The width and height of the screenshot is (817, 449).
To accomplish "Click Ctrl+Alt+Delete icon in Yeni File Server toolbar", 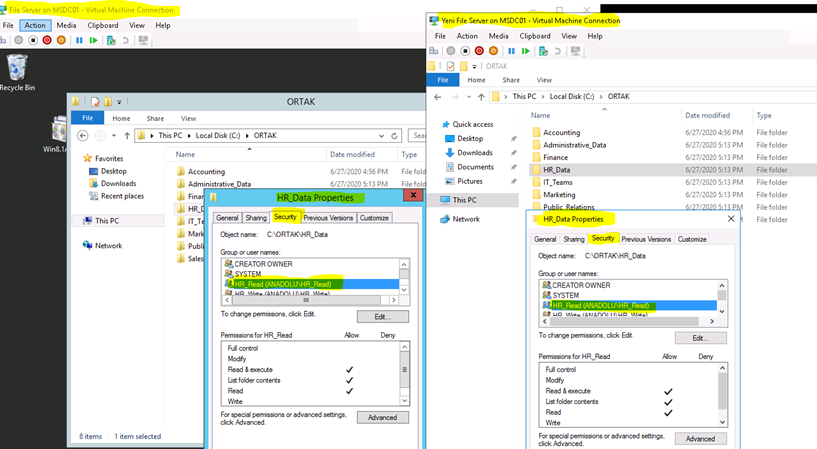I will (x=434, y=51).
